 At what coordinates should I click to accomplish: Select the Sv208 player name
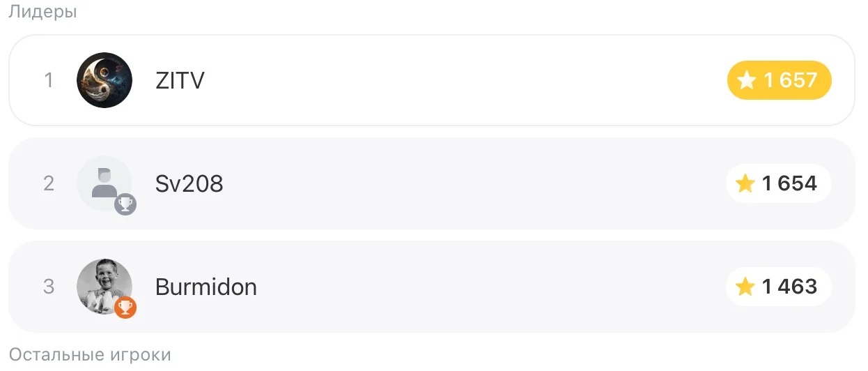[x=189, y=183]
